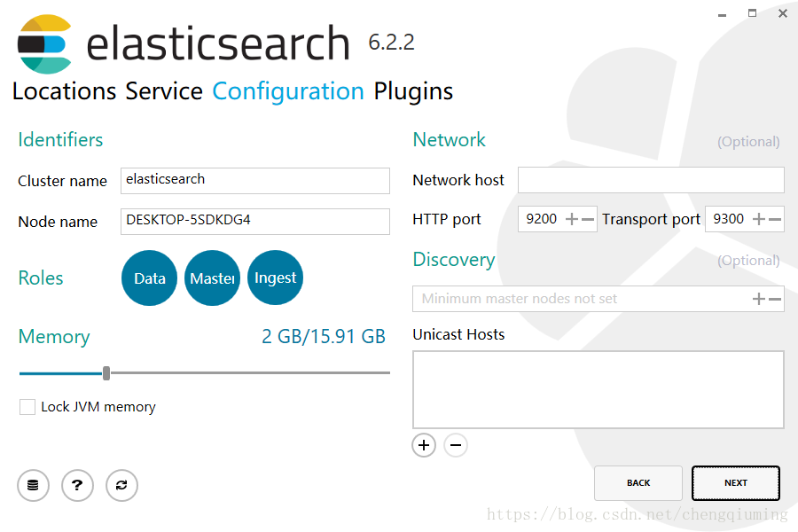Viewport: 798px width, 532px height.
Task: Toggle the Master role
Action: point(212,278)
